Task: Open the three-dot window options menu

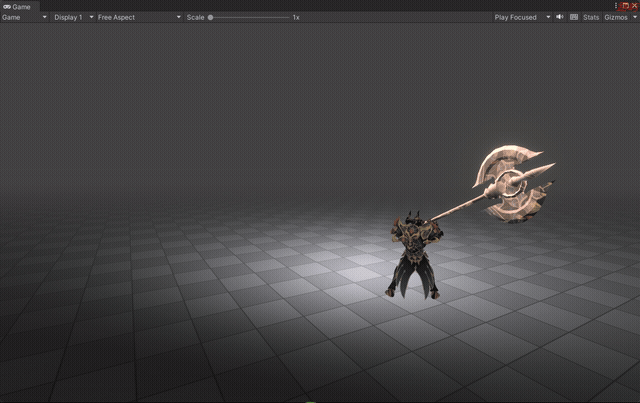Action: pyautogui.click(x=616, y=6)
